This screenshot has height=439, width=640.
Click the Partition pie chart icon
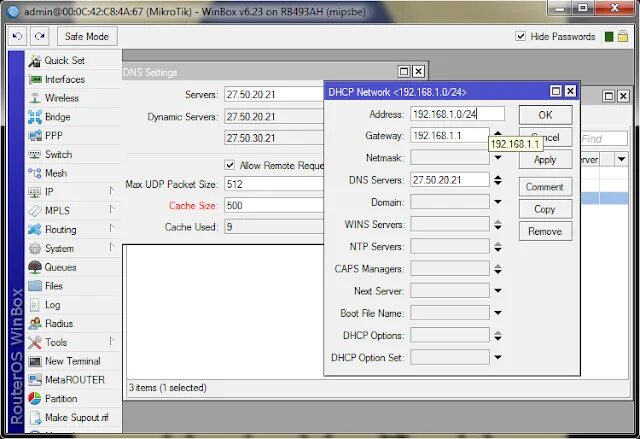(x=35, y=399)
